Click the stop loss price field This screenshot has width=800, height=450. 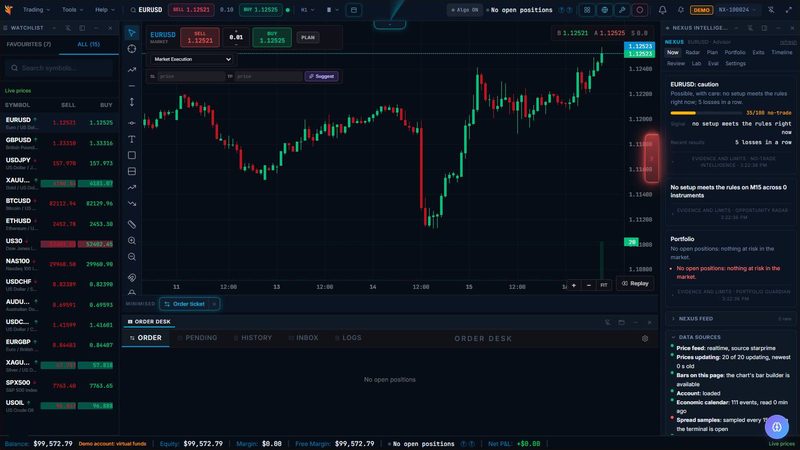[191, 76]
